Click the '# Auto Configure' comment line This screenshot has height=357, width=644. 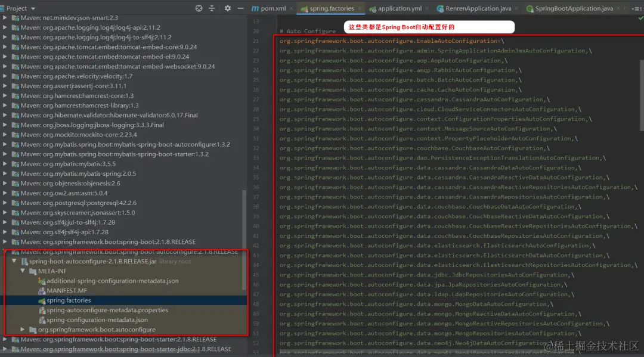click(x=308, y=31)
